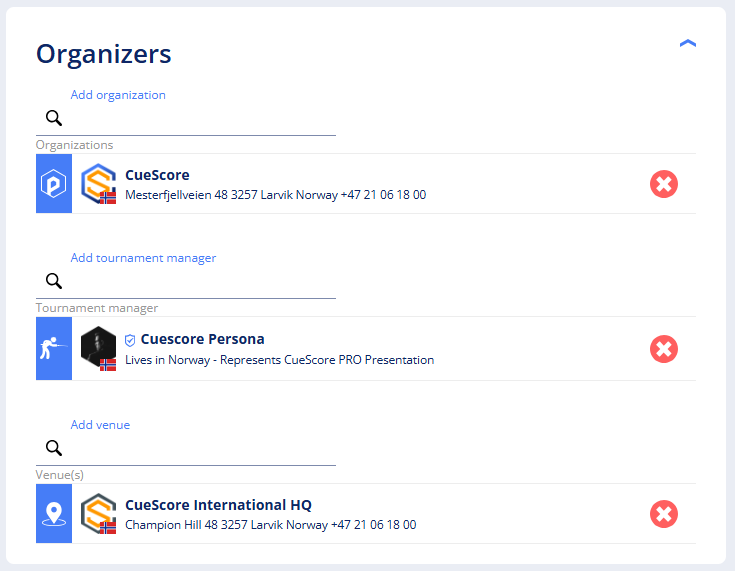Click the Add venue label

[x=100, y=425]
